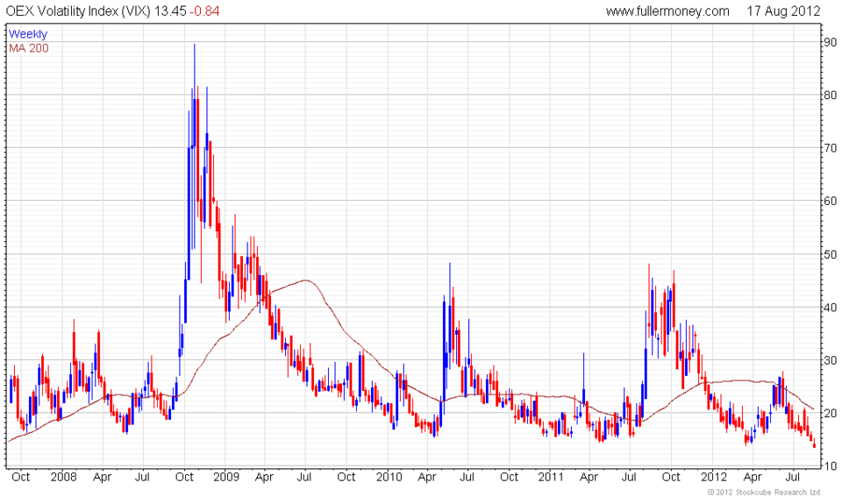The image size is (842, 504).
Task: Click the 2011 label on the time axis
Action: tap(551, 477)
